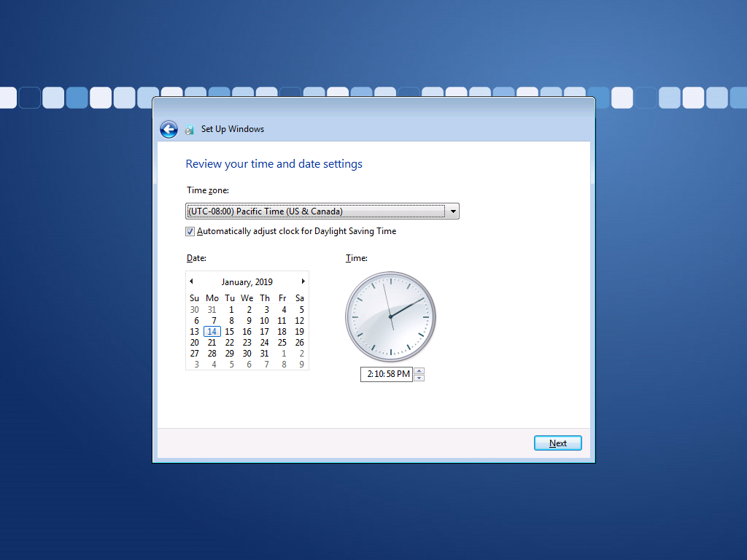Click December 30 in grayed previous month
This screenshot has width=747, height=560.
pyautogui.click(x=194, y=310)
